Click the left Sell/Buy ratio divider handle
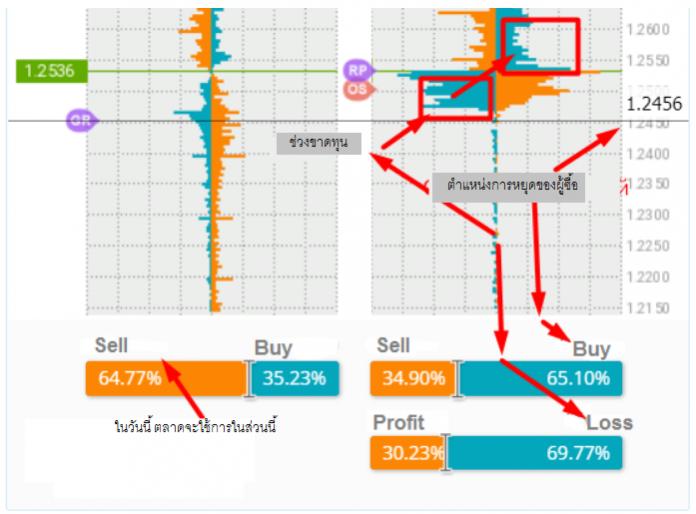Image resolution: width=696 pixels, height=514 pixels. [249, 379]
